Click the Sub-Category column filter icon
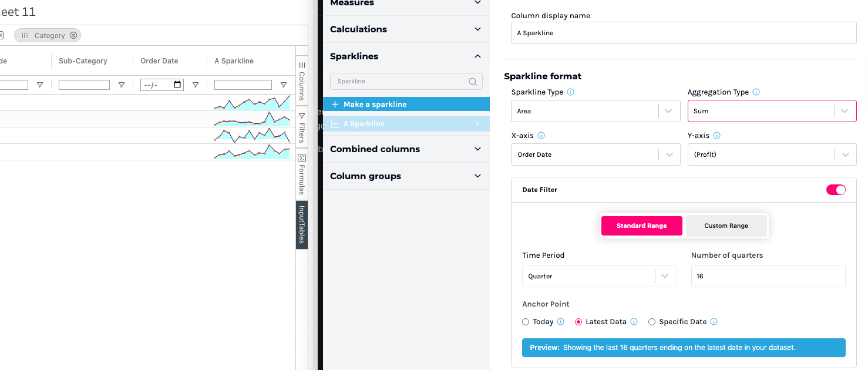This screenshot has height=370, width=868. 122,85
